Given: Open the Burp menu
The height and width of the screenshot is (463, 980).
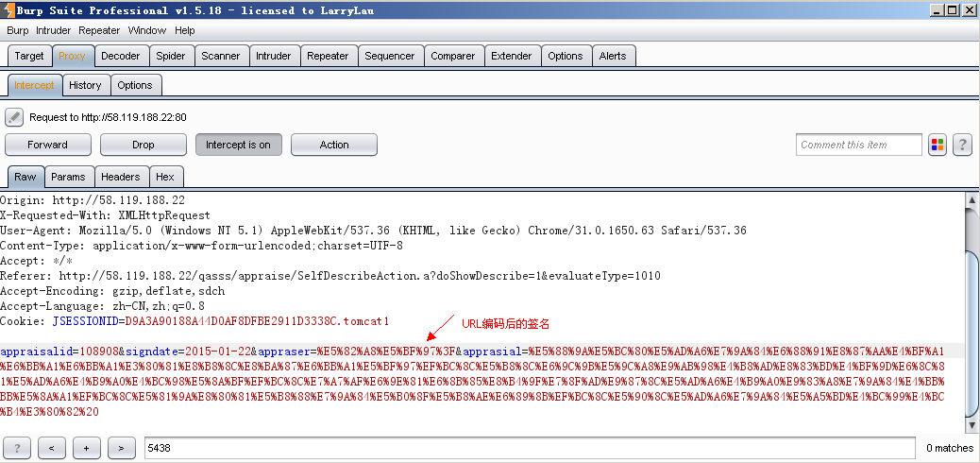Looking at the screenshot, I should point(18,30).
